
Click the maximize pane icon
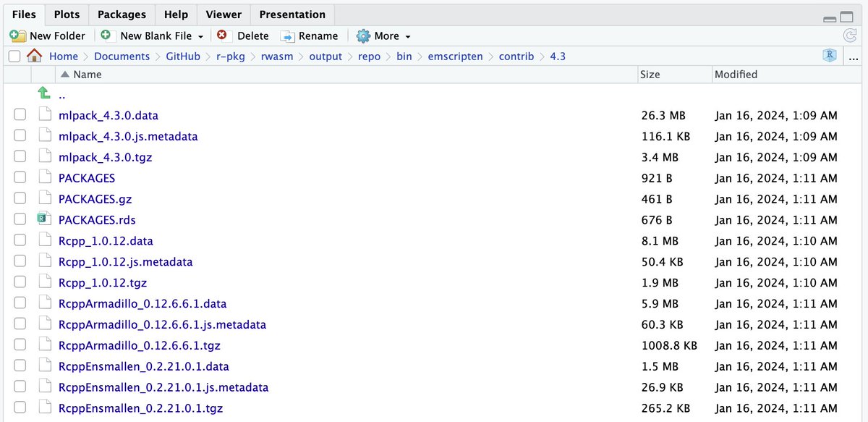tap(847, 17)
